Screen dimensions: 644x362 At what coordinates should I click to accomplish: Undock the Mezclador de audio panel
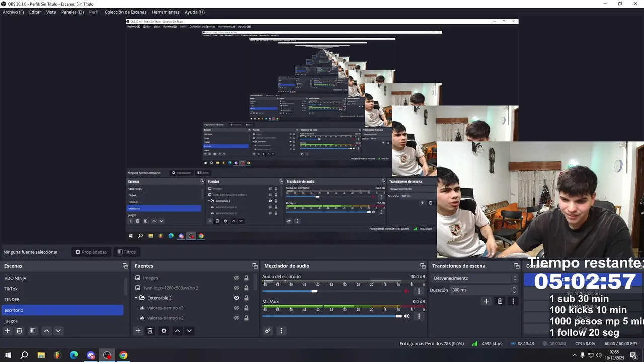coord(423,266)
